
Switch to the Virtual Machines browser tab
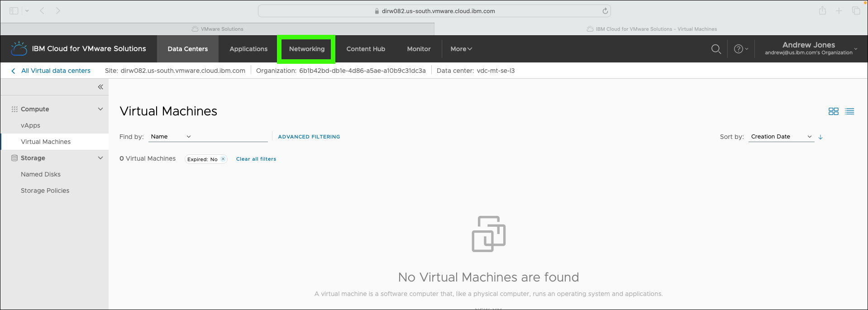point(652,29)
